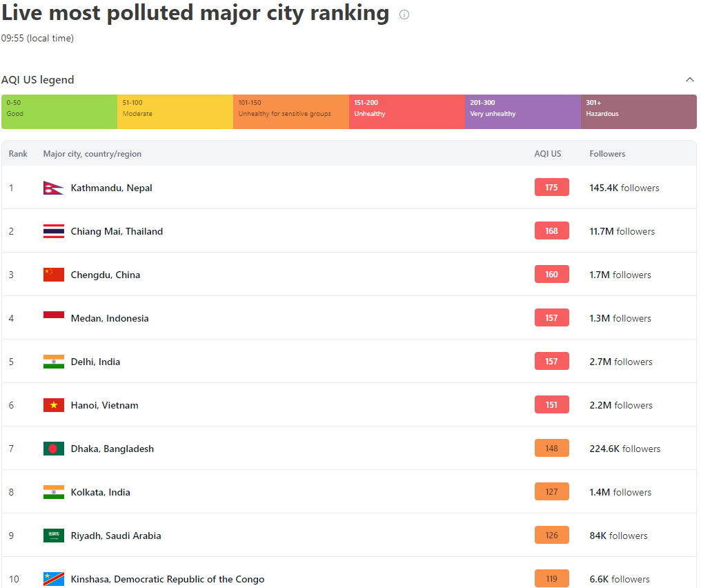
Task: Click the Followers column header
Action: tap(607, 154)
